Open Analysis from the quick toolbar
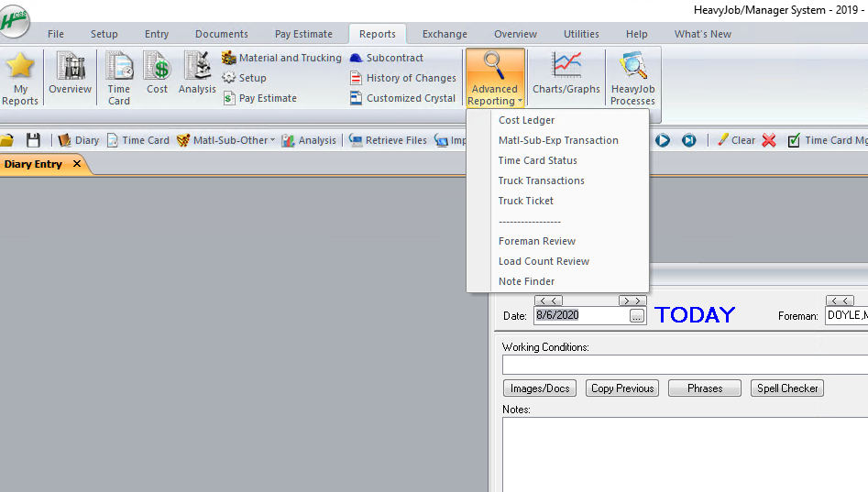868x492 pixels. pos(308,140)
